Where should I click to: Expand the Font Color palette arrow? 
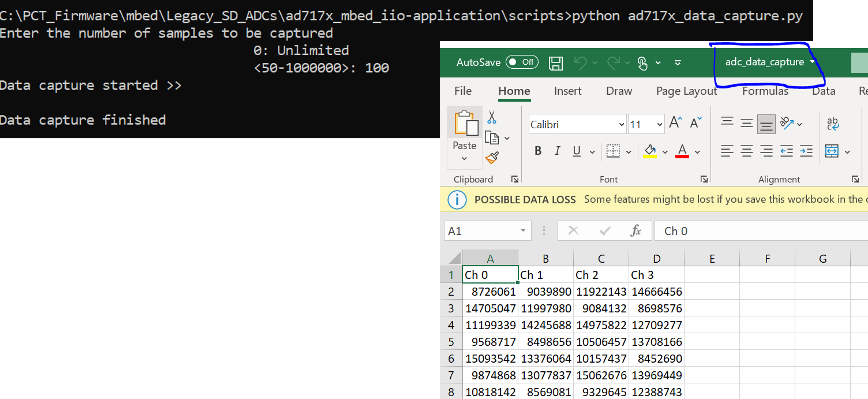pos(697,152)
